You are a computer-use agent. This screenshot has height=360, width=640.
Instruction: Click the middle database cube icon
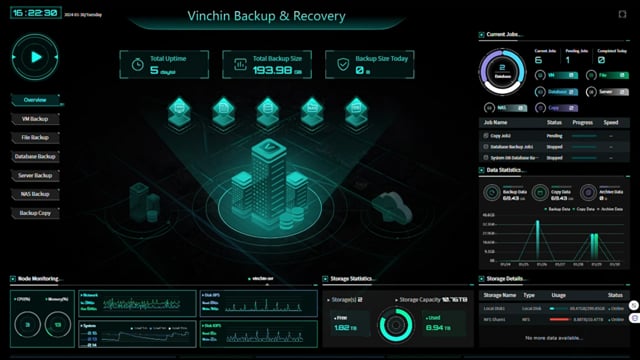[268, 112]
